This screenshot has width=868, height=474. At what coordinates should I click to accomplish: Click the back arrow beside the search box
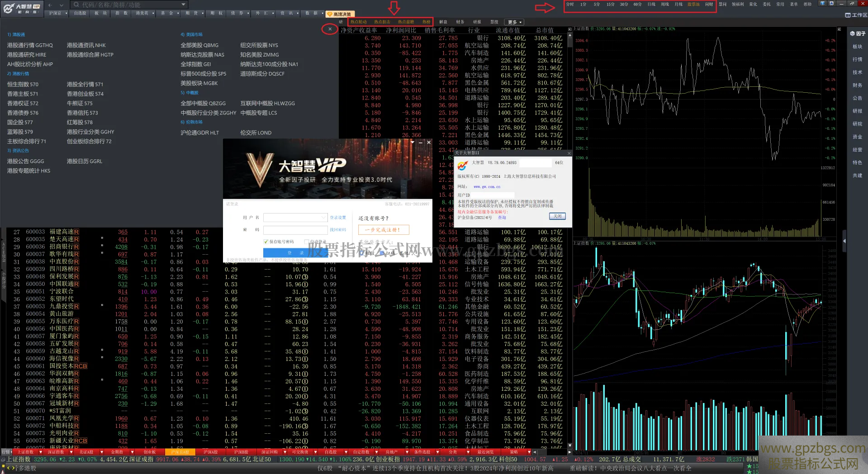click(x=51, y=5)
